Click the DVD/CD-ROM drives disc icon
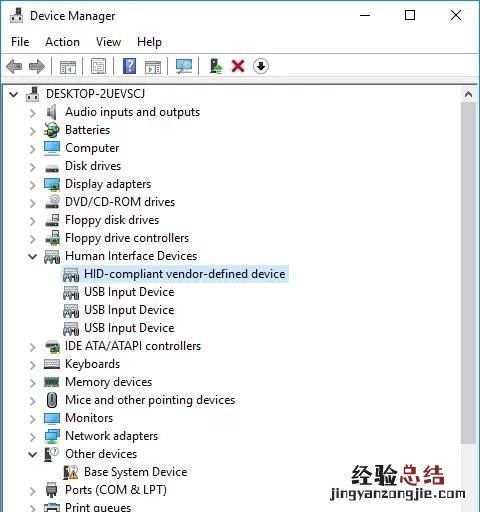 (52, 202)
